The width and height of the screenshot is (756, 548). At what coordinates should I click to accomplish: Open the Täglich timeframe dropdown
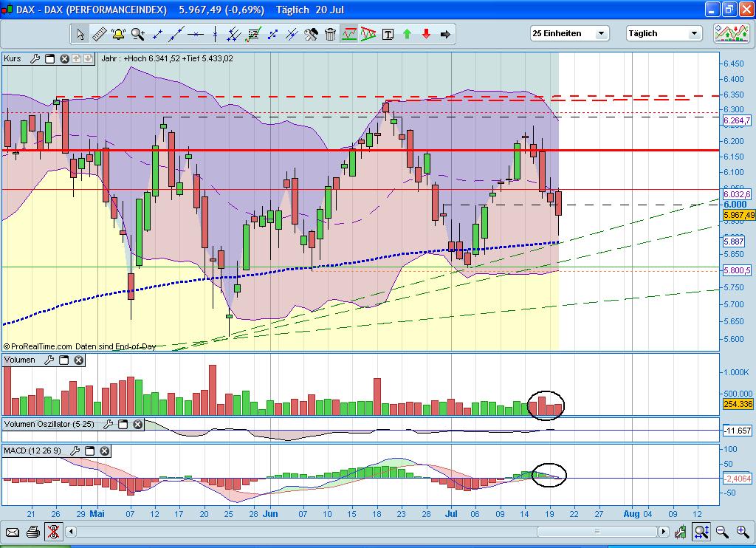[x=664, y=33]
